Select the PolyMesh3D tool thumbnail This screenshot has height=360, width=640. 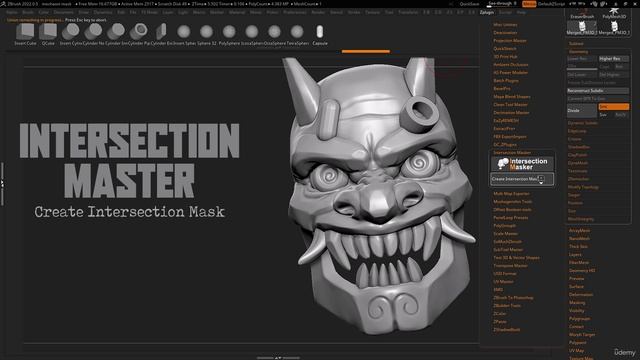pyautogui.click(x=614, y=13)
